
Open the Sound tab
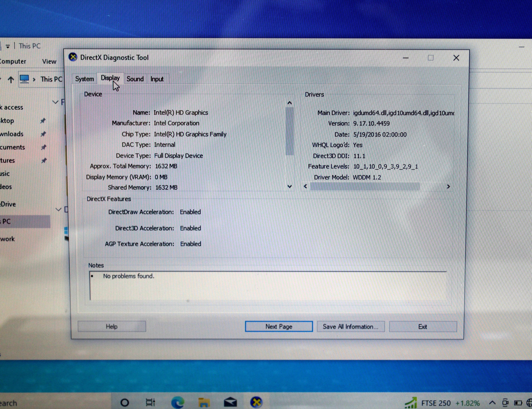[x=135, y=79]
